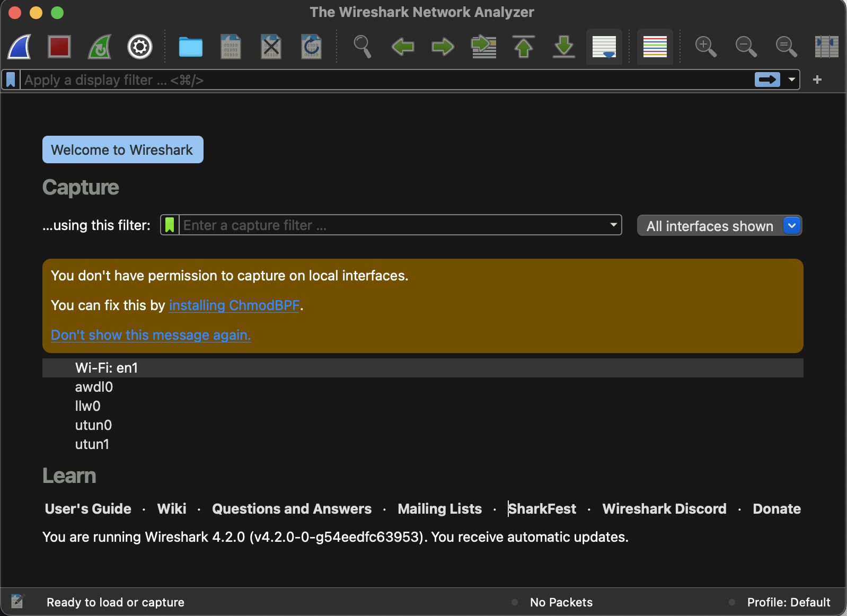Zoom in main window text
The image size is (847, 616).
pyautogui.click(x=706, y=47)
